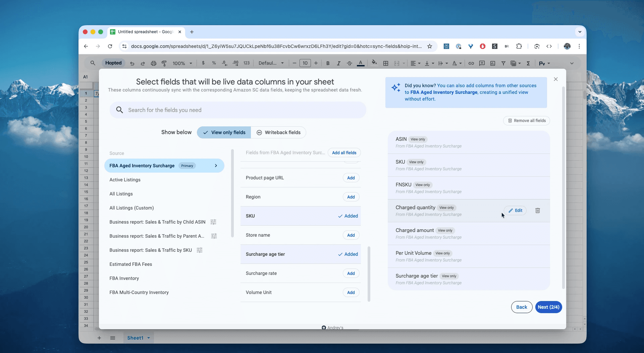Apply percent format icon
Screen dimensions: 644x353
[x=214, y=63]
